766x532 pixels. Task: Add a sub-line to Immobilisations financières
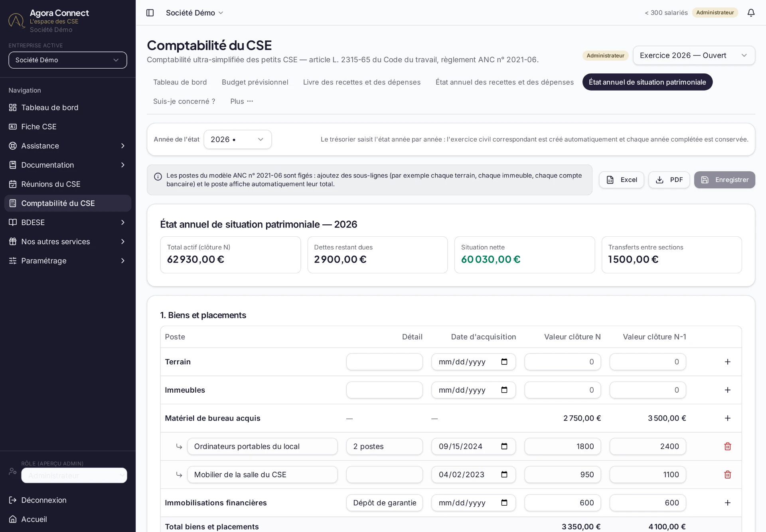point(727,503)
